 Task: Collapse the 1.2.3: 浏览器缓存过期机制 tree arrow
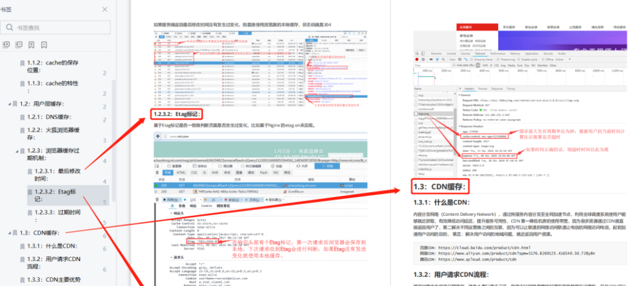[x=17, y=151]
